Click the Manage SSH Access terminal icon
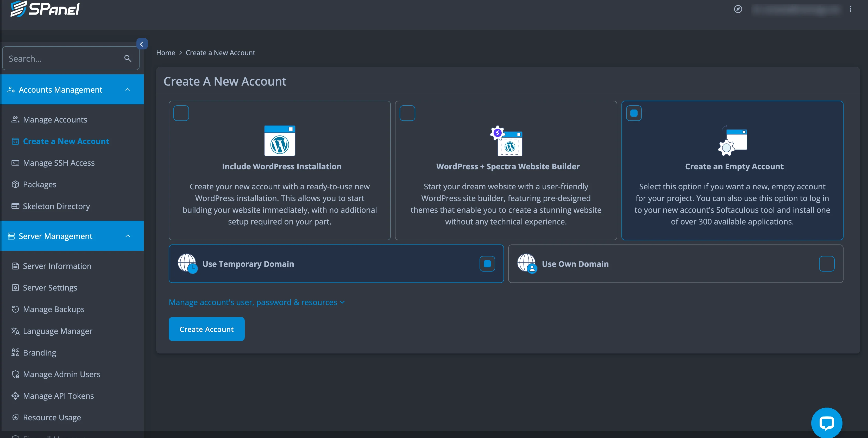This screenshot has height=438, width=868. pos(15,163)
